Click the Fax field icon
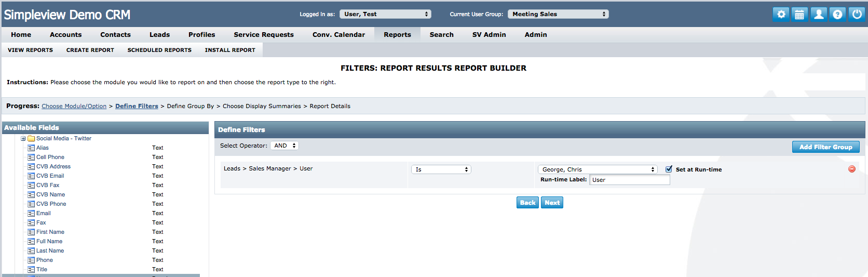 (x=31, y=223)
